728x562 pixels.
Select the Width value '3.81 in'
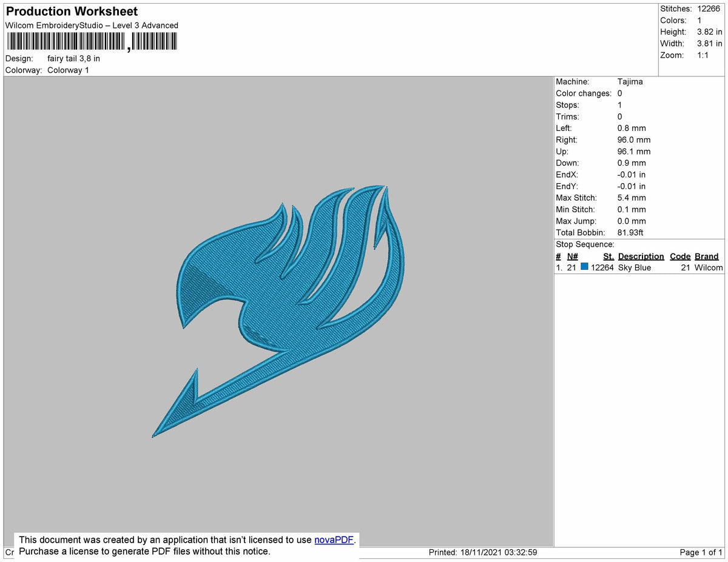[x=710, y=44]
